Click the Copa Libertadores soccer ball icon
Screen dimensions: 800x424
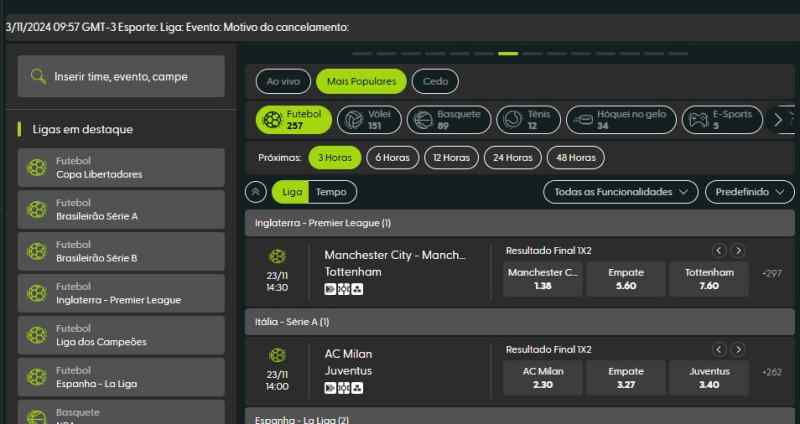(x=37, y=167)
